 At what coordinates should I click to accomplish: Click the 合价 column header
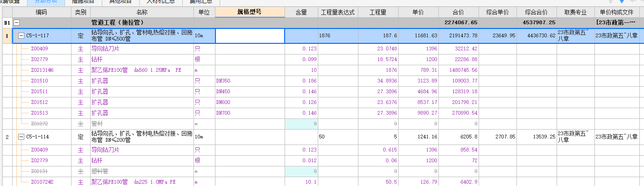pyautogui.click(x=459, y=13)
